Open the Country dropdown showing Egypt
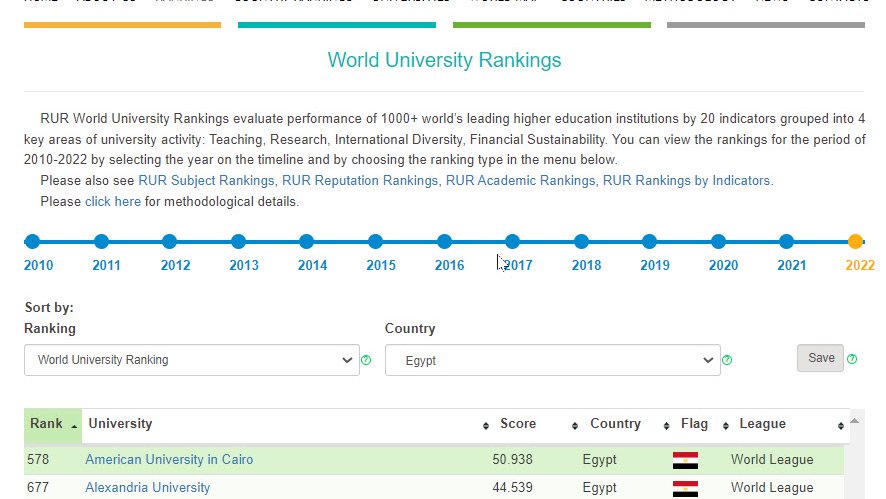 [553, 360]
